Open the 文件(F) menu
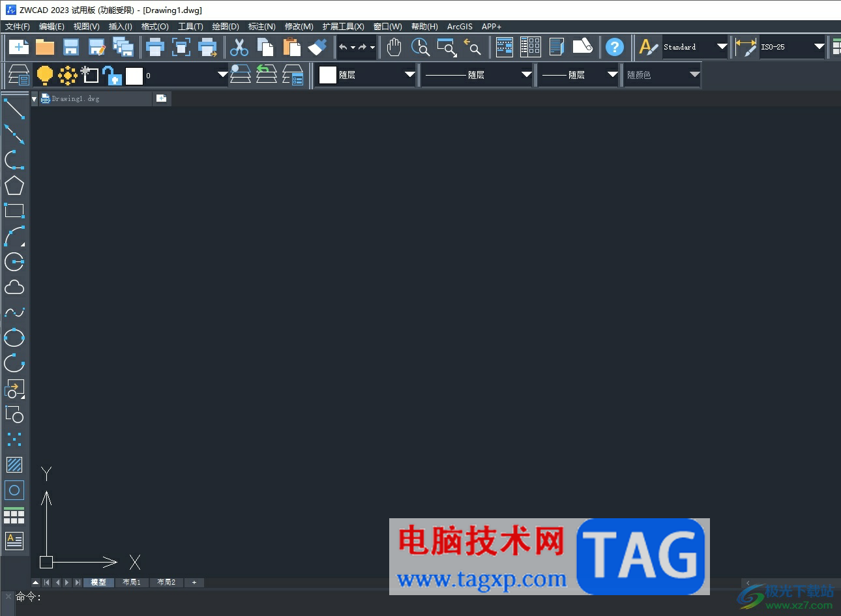841x616 pixels. [18, 27]
